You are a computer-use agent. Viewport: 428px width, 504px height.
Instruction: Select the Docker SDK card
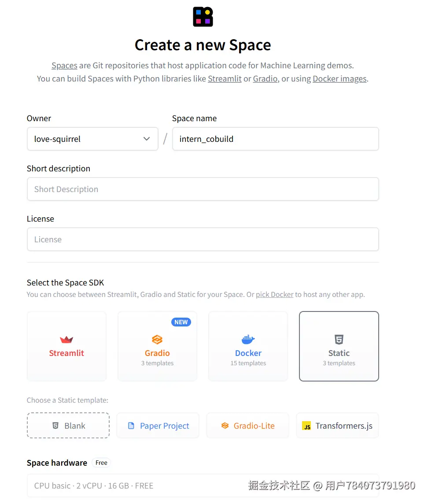point(248,346)
